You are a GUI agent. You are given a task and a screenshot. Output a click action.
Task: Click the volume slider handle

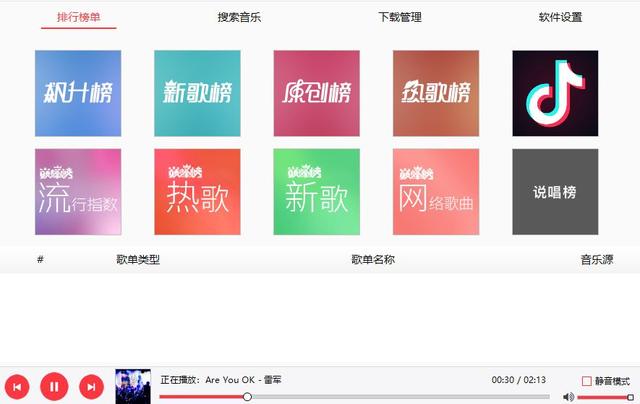[631, 397]
